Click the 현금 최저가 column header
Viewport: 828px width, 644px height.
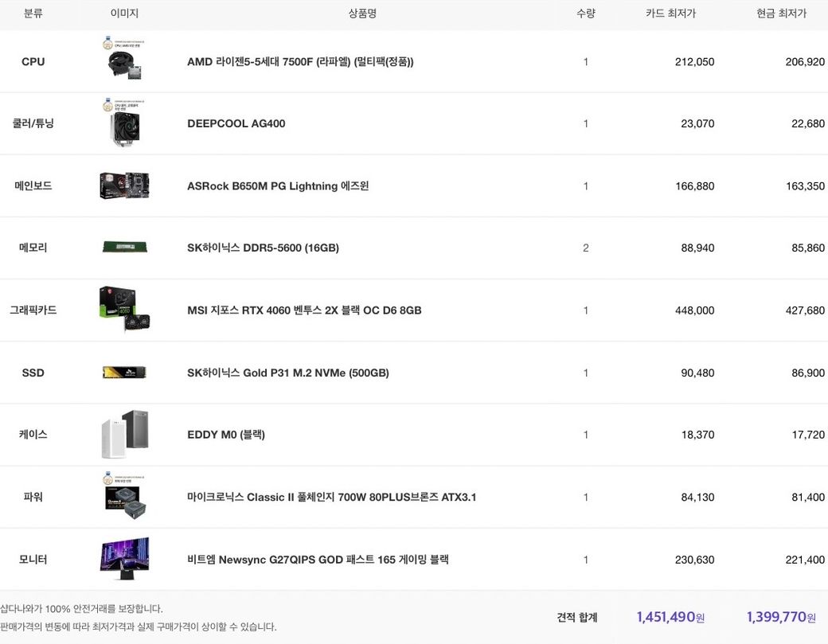(781, 14)
